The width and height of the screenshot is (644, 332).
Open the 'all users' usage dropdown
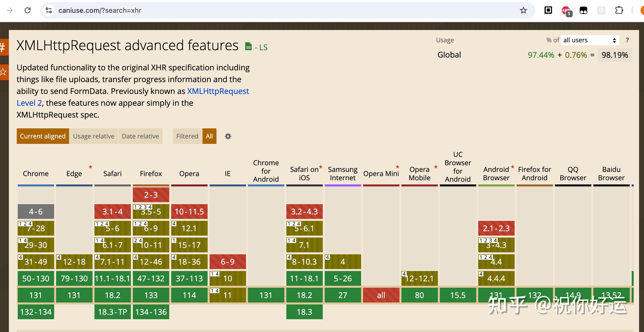click(589, 40)
